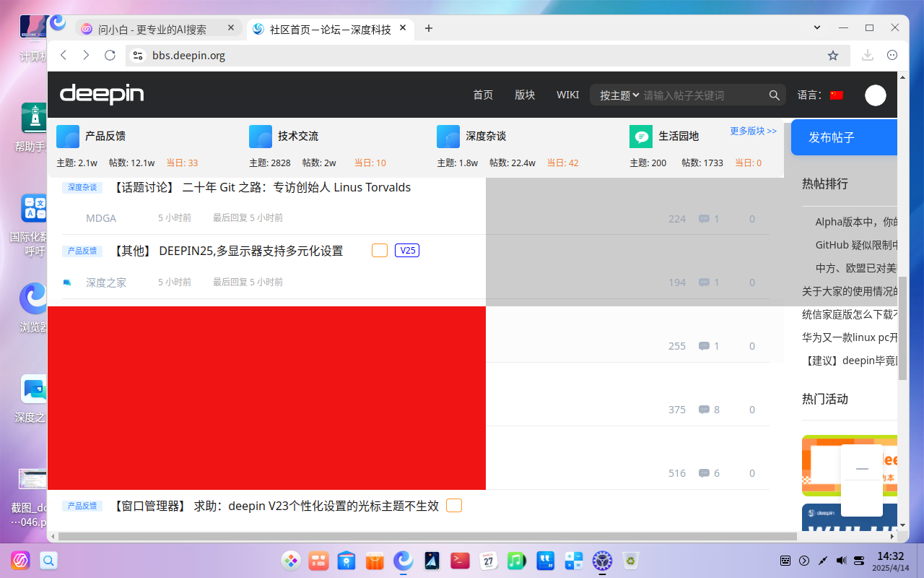
Task: Click the 生活园地 green chat icon
Action: click(x=641, y=137)
